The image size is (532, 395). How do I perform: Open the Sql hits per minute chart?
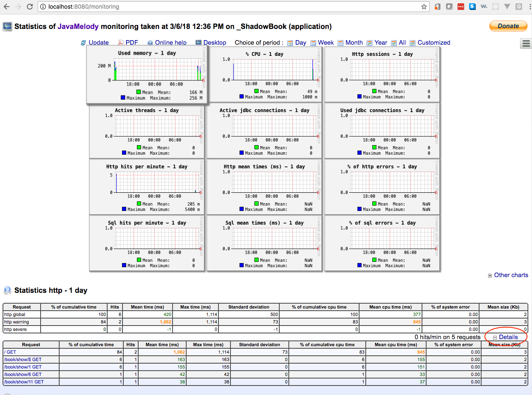coord(147,244)
